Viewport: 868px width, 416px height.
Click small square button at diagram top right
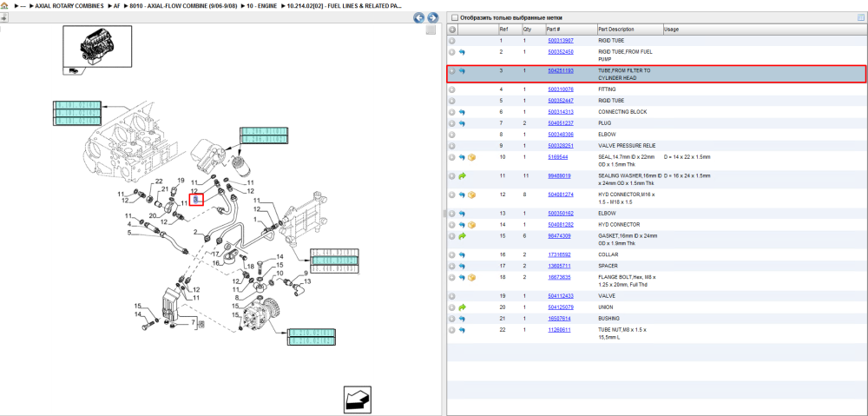tap(431, 30)
